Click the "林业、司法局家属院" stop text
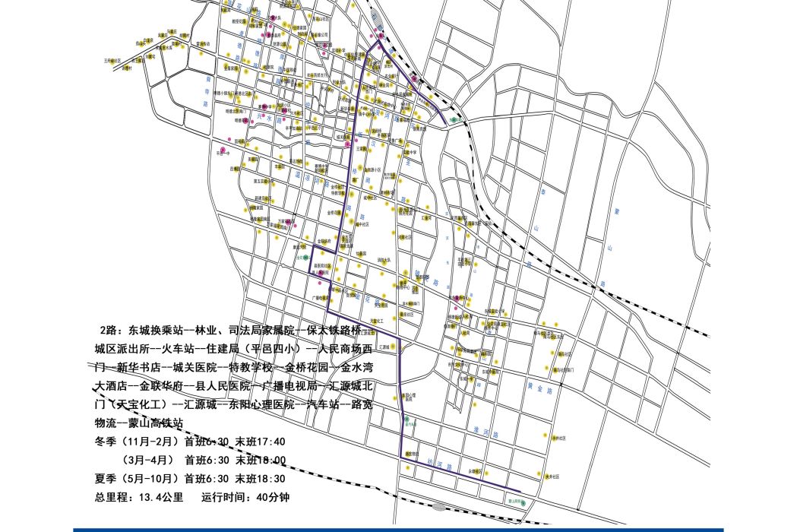 [x=246, y=331]
